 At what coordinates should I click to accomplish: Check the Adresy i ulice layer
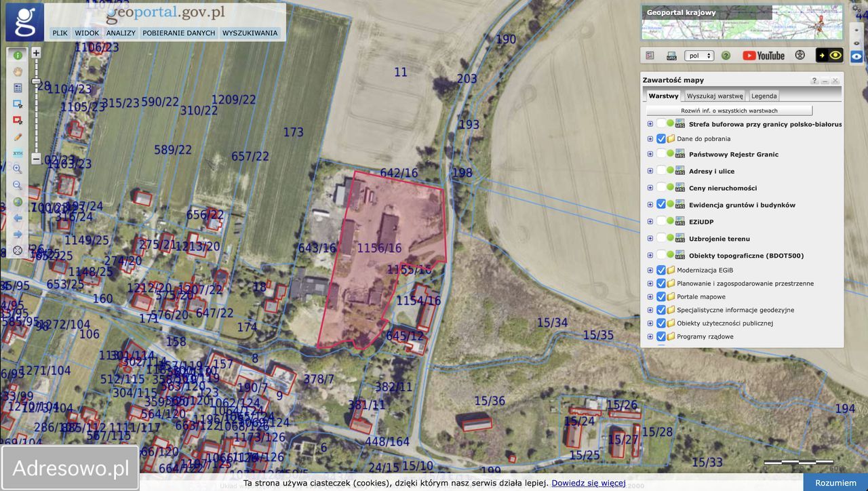coord(661,171)
